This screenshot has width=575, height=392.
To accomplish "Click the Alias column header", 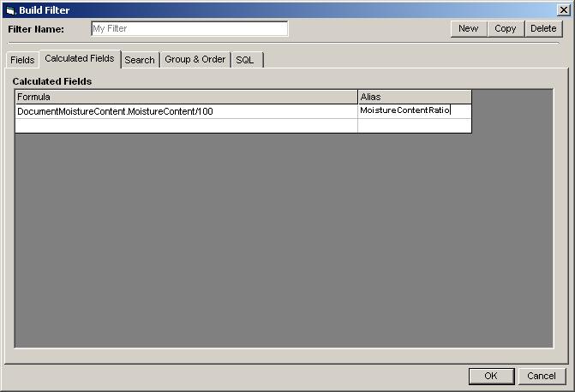I will (414, 97).
